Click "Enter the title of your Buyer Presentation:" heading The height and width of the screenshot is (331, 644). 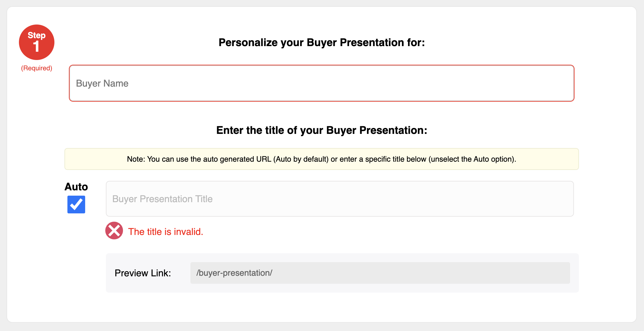321,130
